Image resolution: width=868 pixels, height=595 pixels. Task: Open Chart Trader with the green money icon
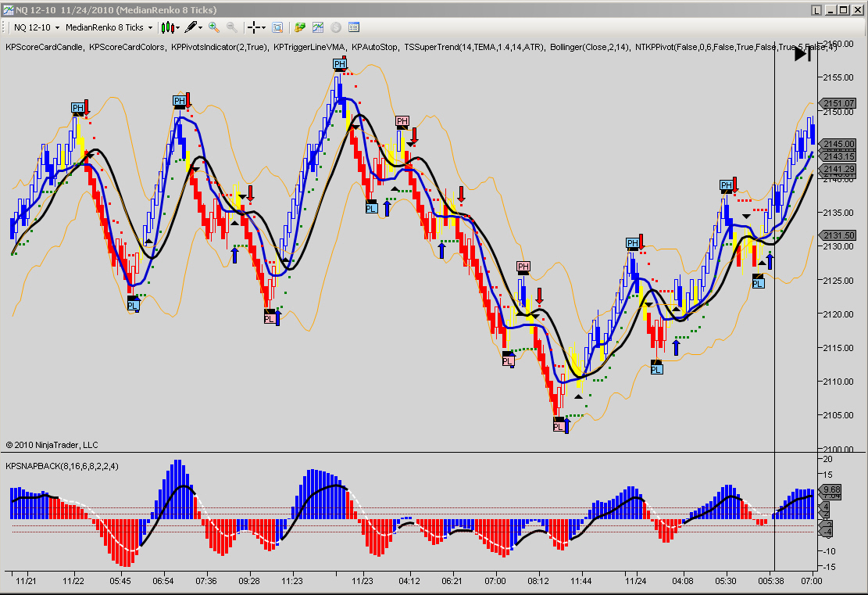tap(300, 27)
